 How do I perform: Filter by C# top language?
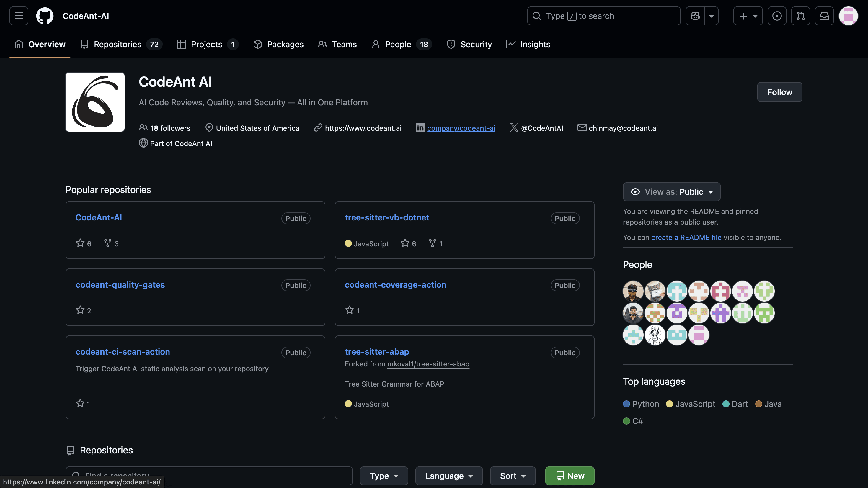pyautogui.click(x=633, y=421)
